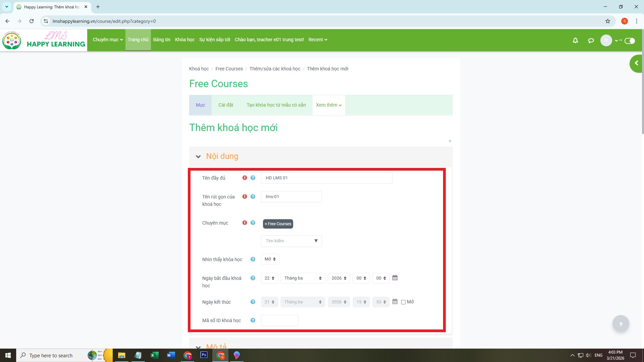Open the notifications bell icon

(x=575, y=41)
